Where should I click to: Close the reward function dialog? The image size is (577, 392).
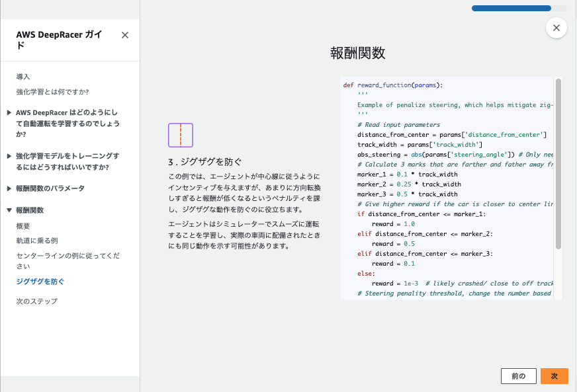(x=556, y=28)
